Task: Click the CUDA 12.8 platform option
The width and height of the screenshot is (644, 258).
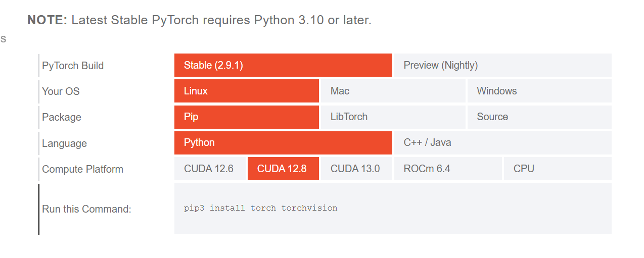Action: (x=283, y=169)
